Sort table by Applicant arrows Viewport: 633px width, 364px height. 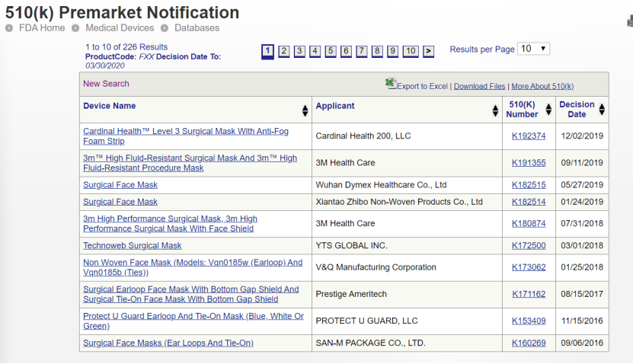pyautogui.click(x=495, y=110)
